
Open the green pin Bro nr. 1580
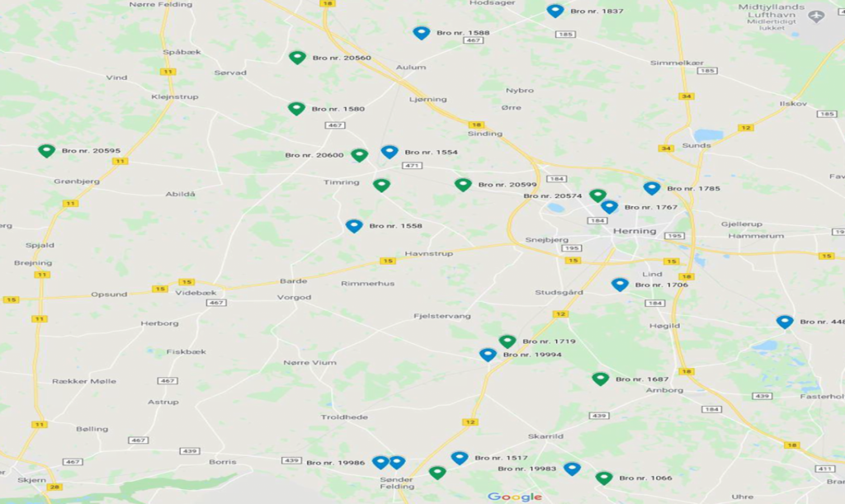click(x=296, y=109)
